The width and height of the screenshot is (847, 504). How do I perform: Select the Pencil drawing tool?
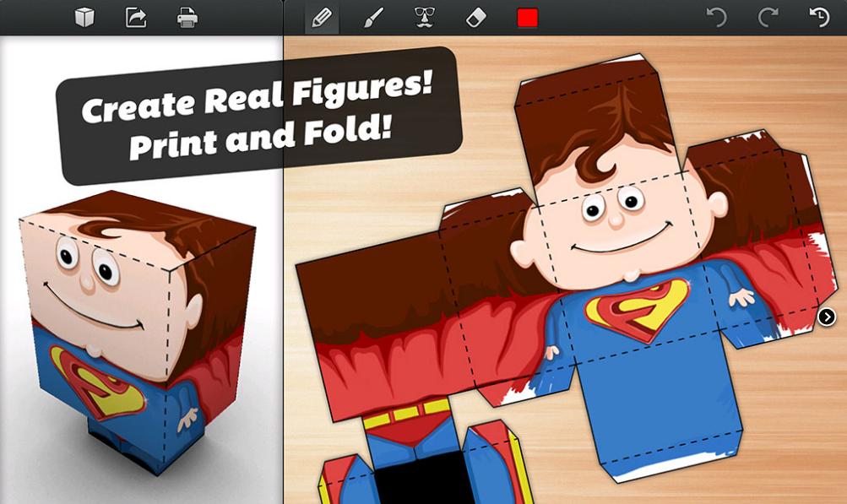pos(322,18)
